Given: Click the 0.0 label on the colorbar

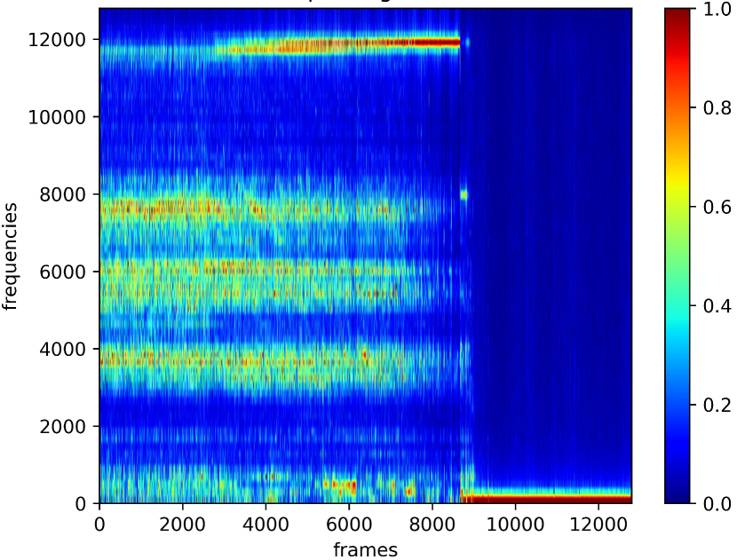Looking at the screenshot, I should tap(717, 503).
